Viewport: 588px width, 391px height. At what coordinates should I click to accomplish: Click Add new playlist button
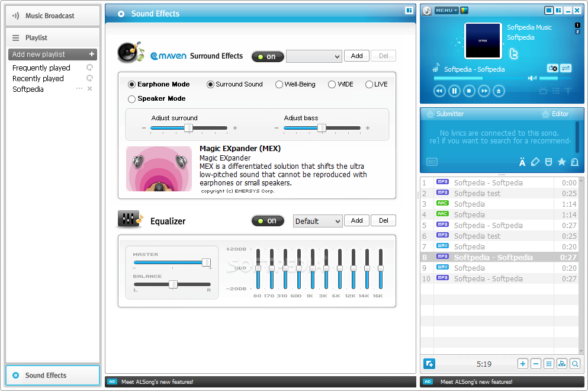tap(53, 54)
